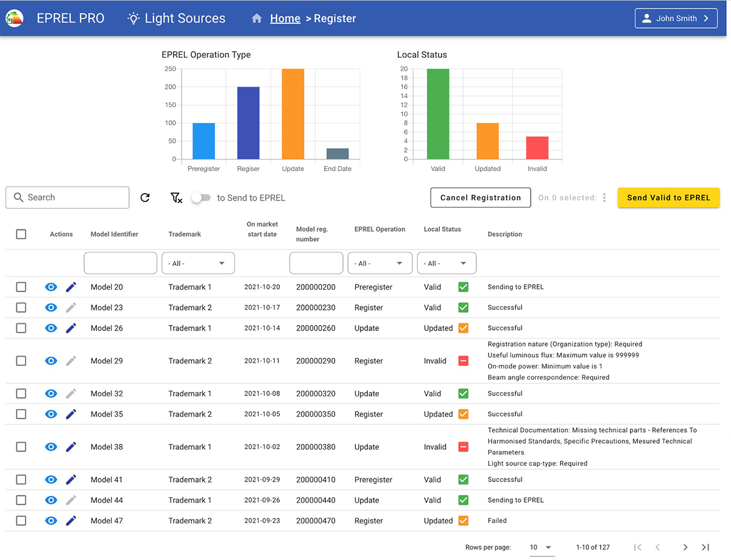Viewport: 731px width, 560px height.
Task: Select the checkbox for Model 29
Action: pos(21,360)
